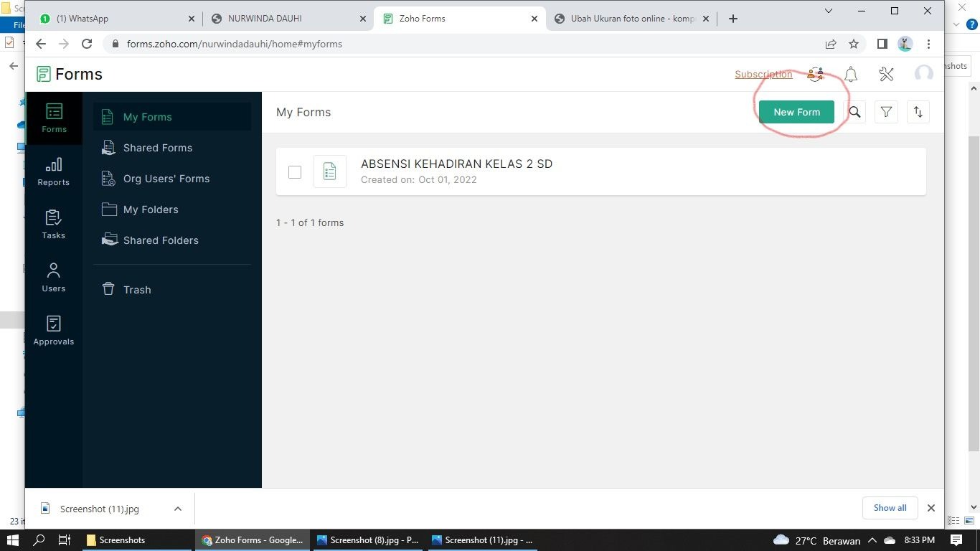Image resolution: width=980 pixels, height=551 pixels.
Task: Open the Windows Start menu
Action: click(x=13, y=540)
